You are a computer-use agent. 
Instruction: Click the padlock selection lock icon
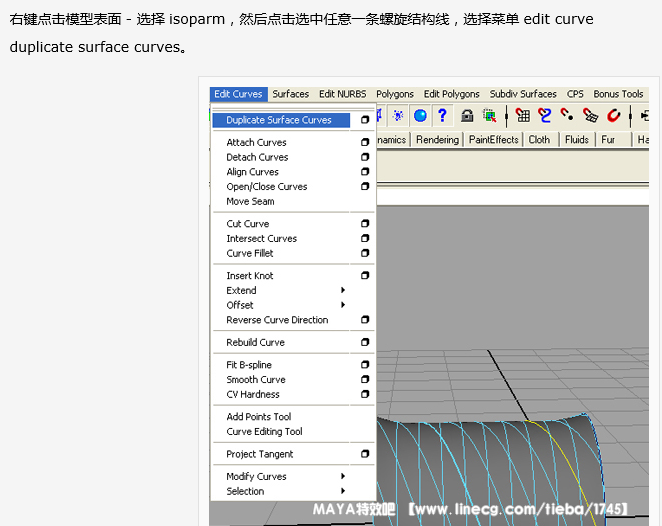(x=467, y=115)
